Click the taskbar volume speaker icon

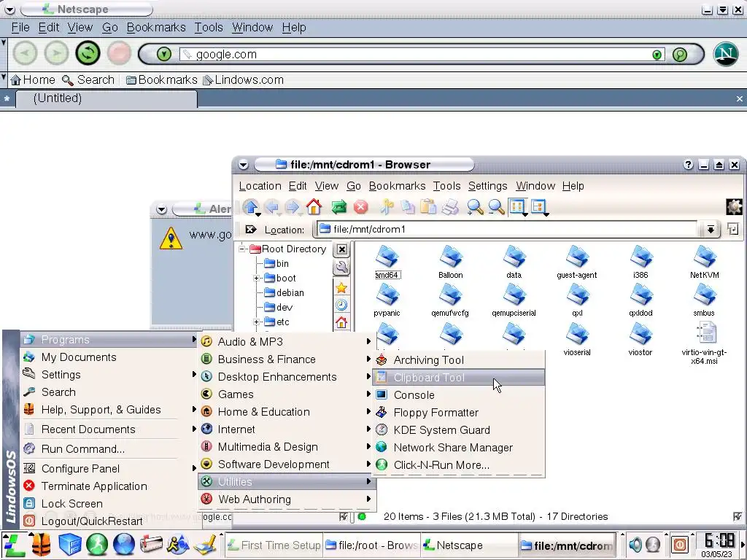point(635,544)
